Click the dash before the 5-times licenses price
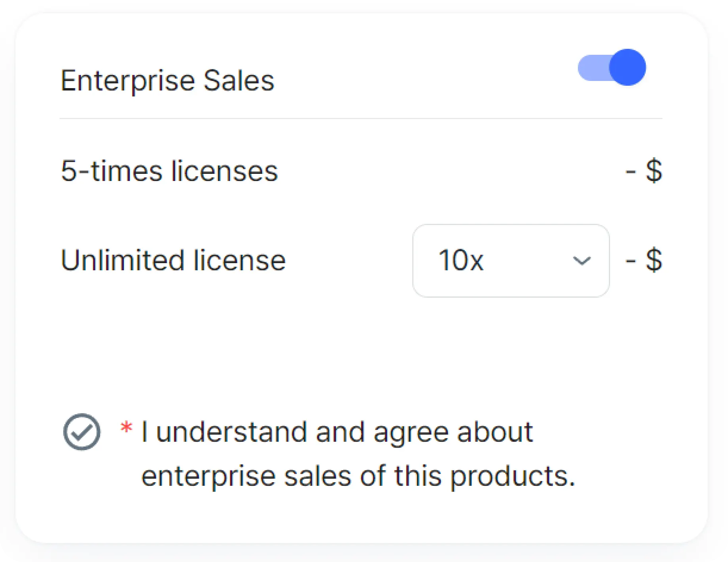This screenshot has height=562, width=728. coord(631,172)
